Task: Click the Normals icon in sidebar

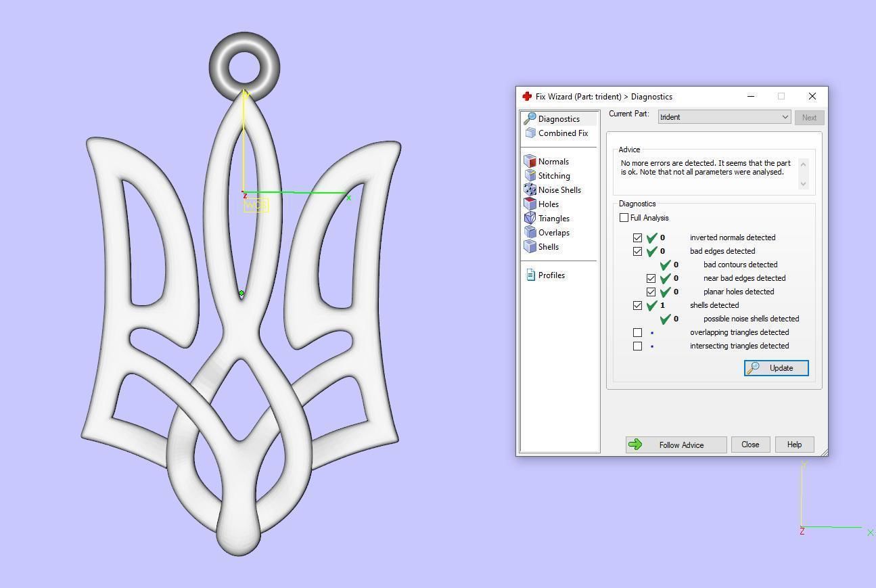Action: (530, 162)
